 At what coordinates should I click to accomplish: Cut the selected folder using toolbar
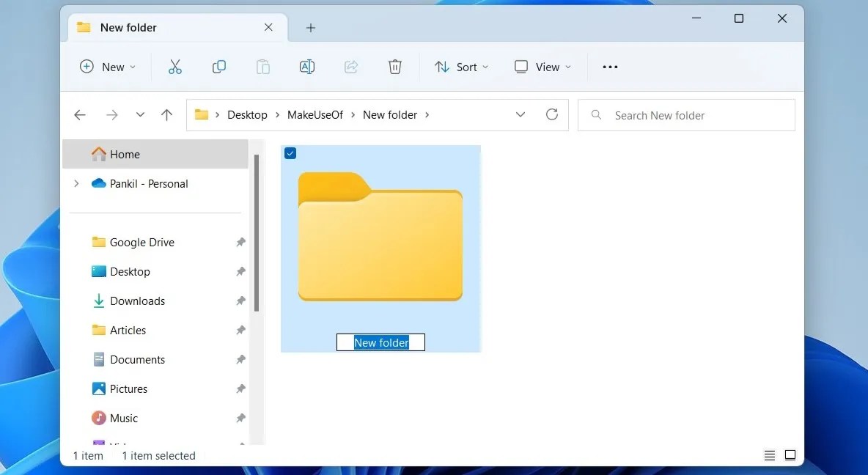click(x=175, y=67)
